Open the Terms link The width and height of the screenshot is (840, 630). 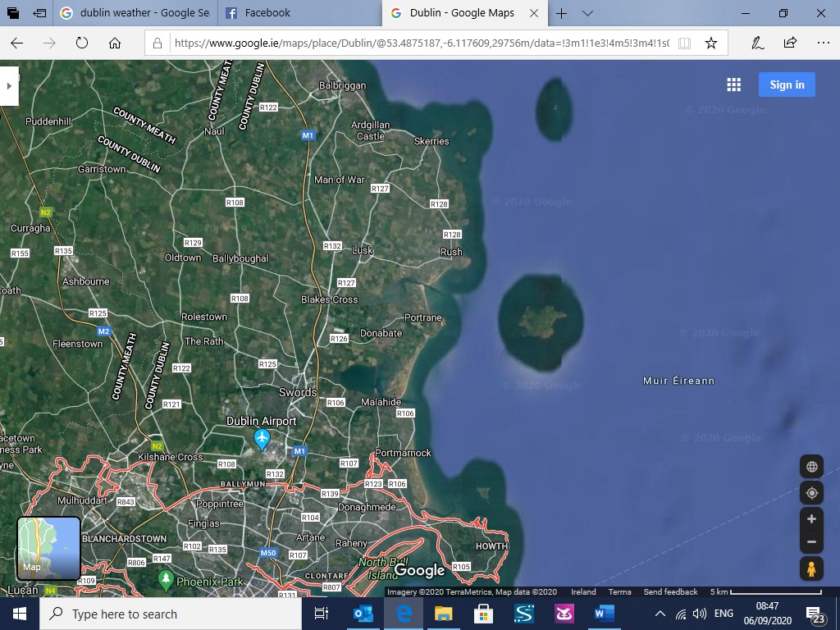click(x=620, y=592)
